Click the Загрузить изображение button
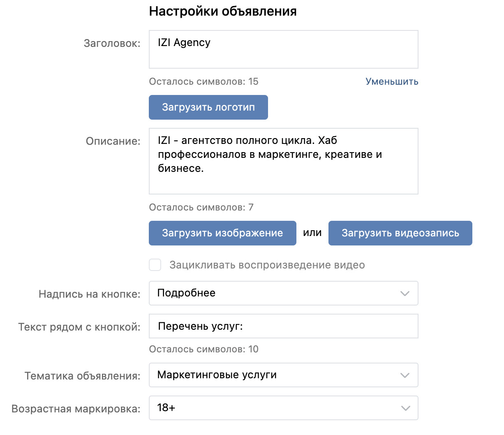Viewport: 504px width, 435px height. click(x=222, y=233)
